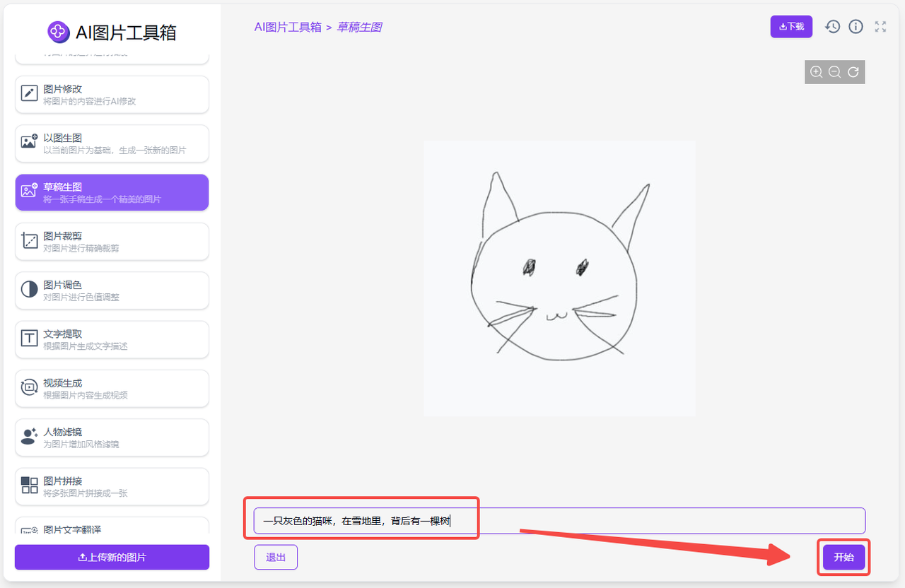Open the 图片文字翻译 tool
This screenshot has width=905, height=588.
click(x=112, y=526)
